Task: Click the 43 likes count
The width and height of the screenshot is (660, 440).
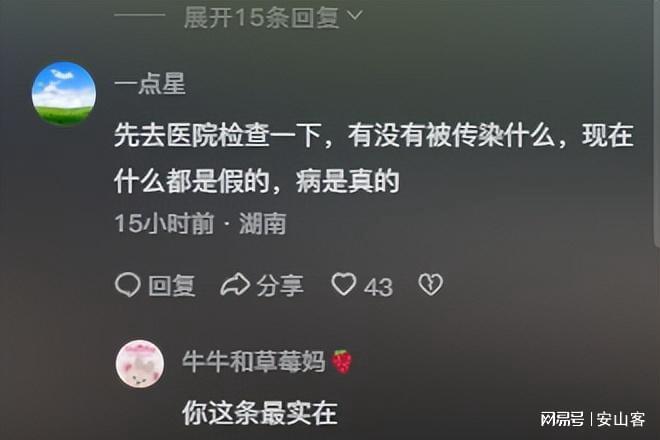Action: click(378, 287)
